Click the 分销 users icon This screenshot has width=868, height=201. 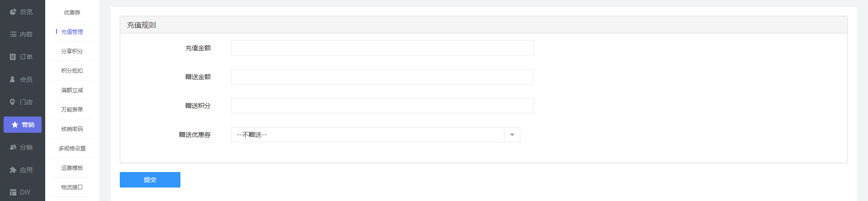pyautogui.click(x=13, y=147)
